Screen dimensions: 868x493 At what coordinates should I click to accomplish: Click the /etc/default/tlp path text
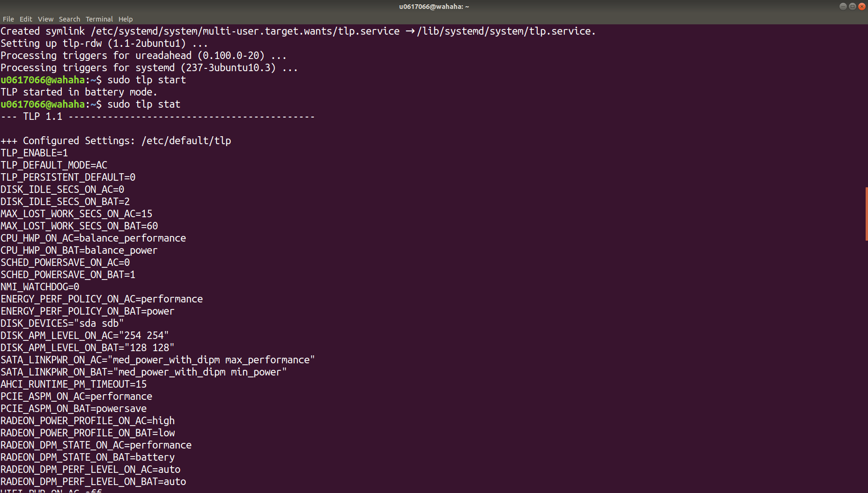[x=186, y=141]
